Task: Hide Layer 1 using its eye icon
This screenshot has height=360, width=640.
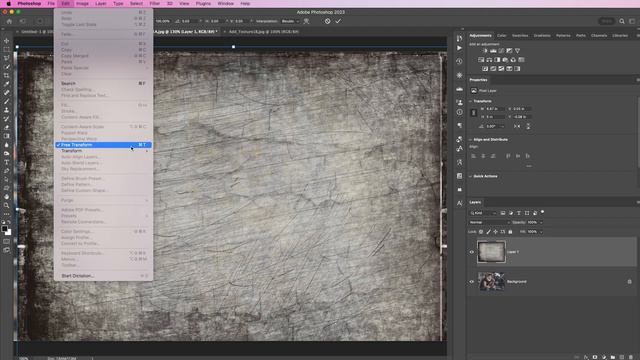Action: [472, 252]
